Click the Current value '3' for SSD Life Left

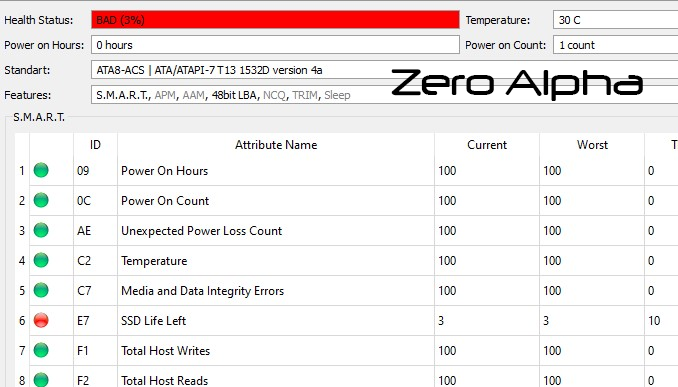(441, 321)
